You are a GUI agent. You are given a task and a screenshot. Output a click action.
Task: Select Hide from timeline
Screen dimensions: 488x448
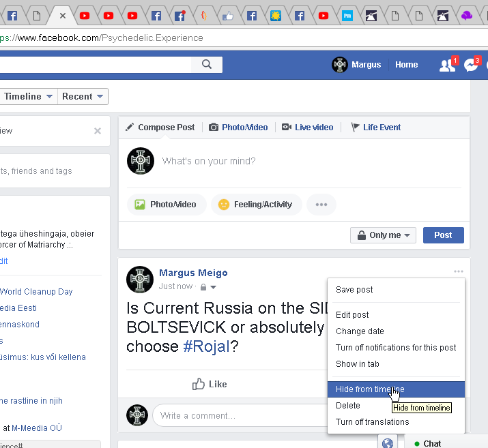pyautogui.click(x=396, y=389)
